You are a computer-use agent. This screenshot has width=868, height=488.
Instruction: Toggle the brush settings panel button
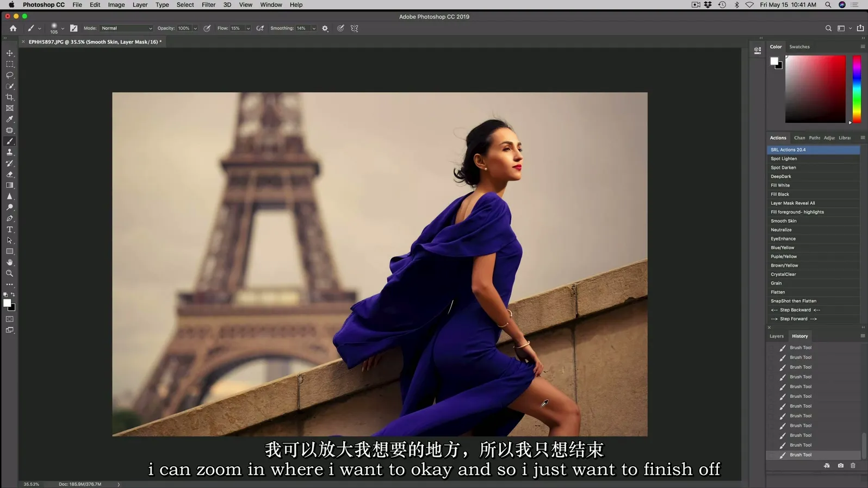tap(74, 28)
